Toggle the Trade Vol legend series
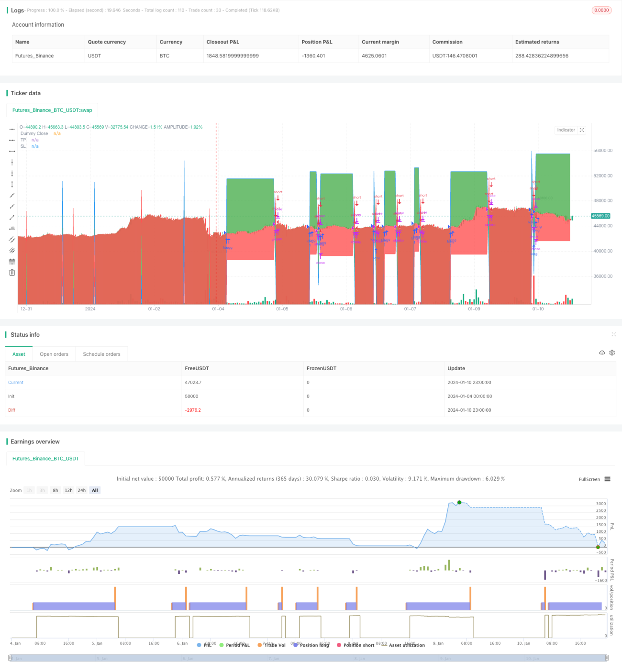 [x=271, y=645]
